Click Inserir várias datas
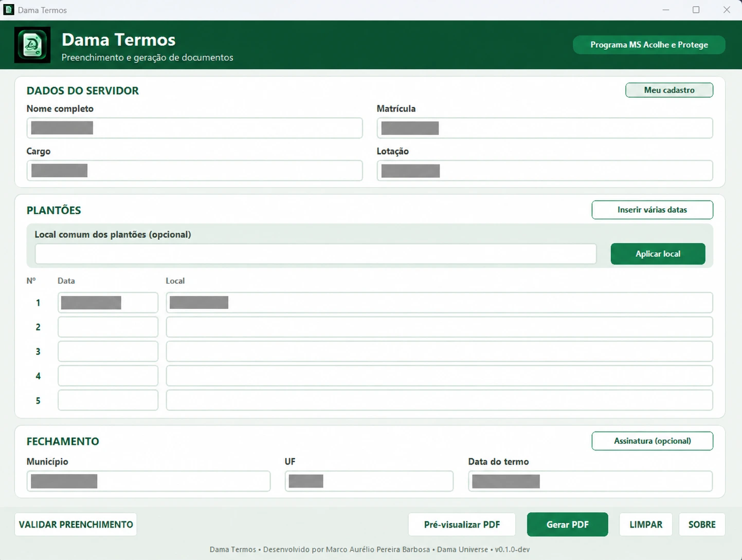Screen dimensions: 742x560 click(x=652, y=210)
